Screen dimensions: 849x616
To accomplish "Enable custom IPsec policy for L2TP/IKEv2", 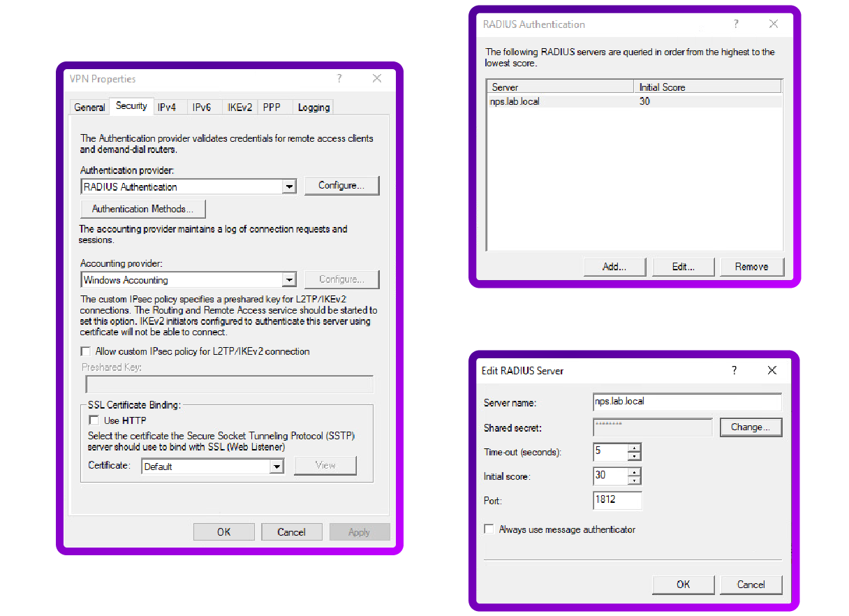I will coord(85,351).
